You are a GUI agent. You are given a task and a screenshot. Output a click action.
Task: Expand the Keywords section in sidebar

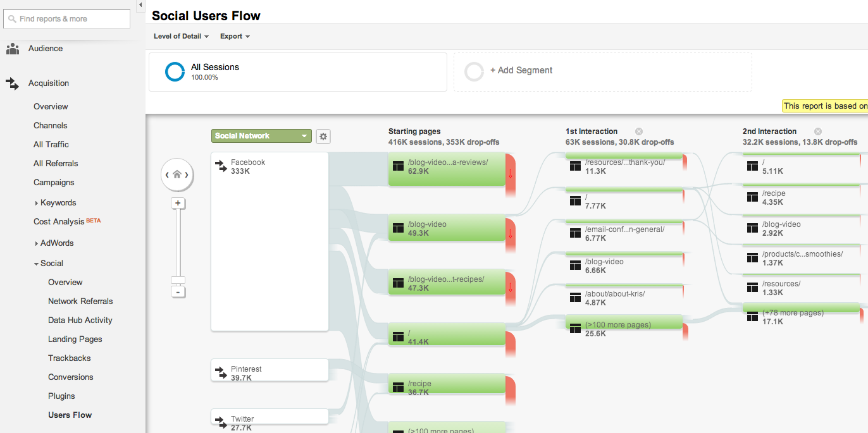click(37, 202)
